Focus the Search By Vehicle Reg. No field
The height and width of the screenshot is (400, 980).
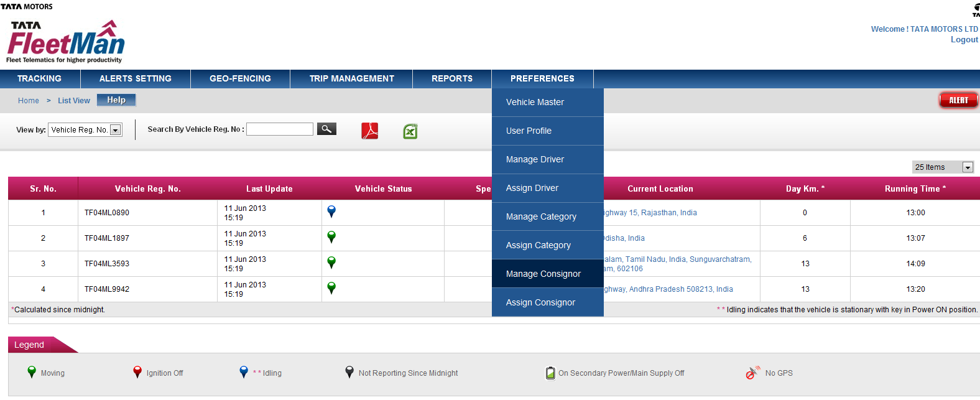(280, 129)
